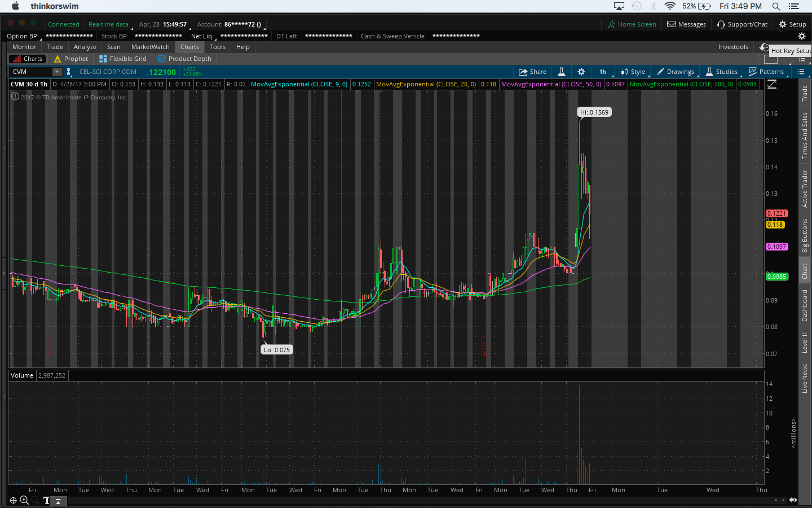Click the Home Screen link
This screenshot has height=508, width=812.
pyautogui.click(x=632, y=24)
